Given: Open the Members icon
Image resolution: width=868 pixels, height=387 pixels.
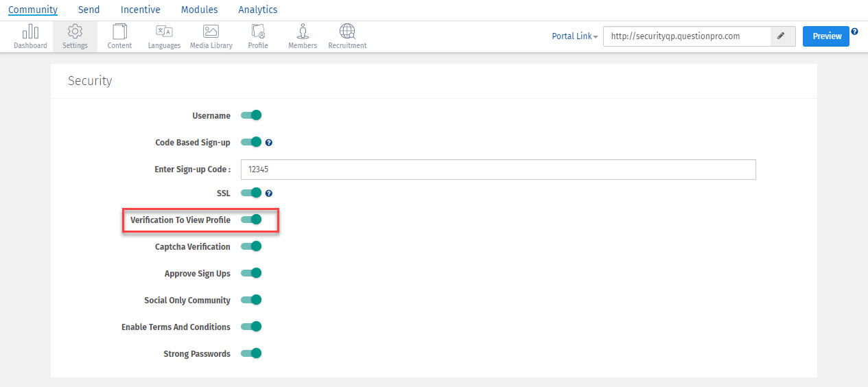Looking at the screenshot, I should tap(303, 36).
